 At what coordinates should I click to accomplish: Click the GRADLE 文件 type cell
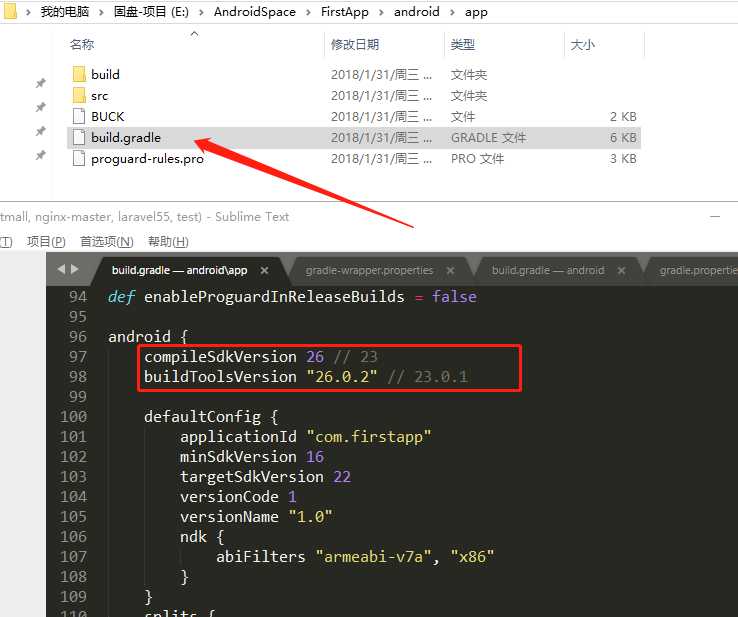coord(489,137)
